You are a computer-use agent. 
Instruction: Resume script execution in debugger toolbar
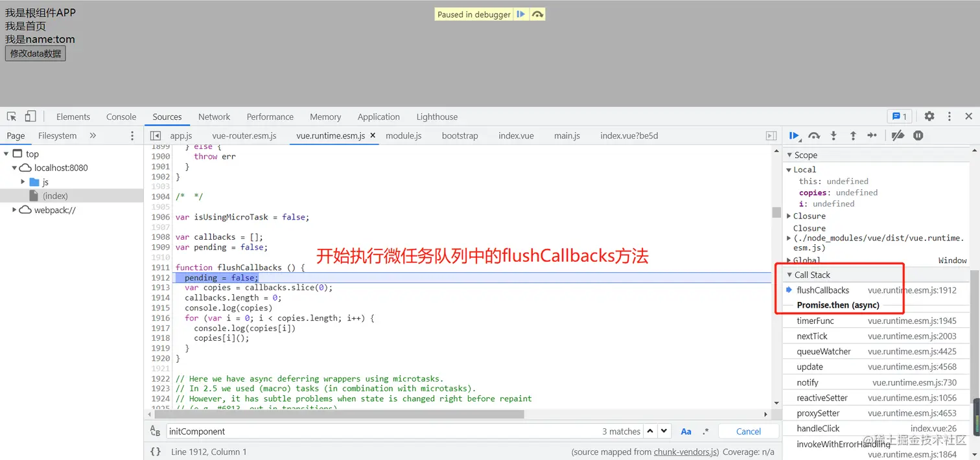(x=795, y=135)
